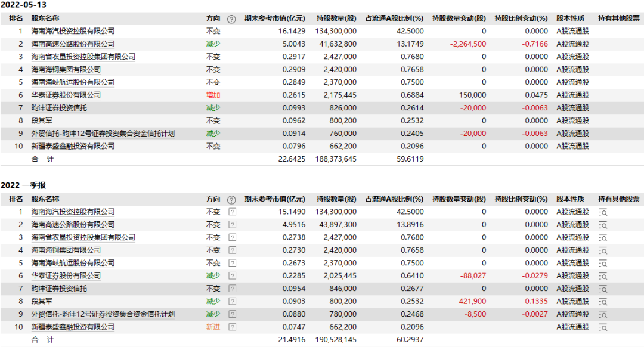Open other holdings icon for 新疆泰盛鑫融投资有限公司 in 一季报
The height and width of the screenshot is (347, 644).
pos(602,327)
